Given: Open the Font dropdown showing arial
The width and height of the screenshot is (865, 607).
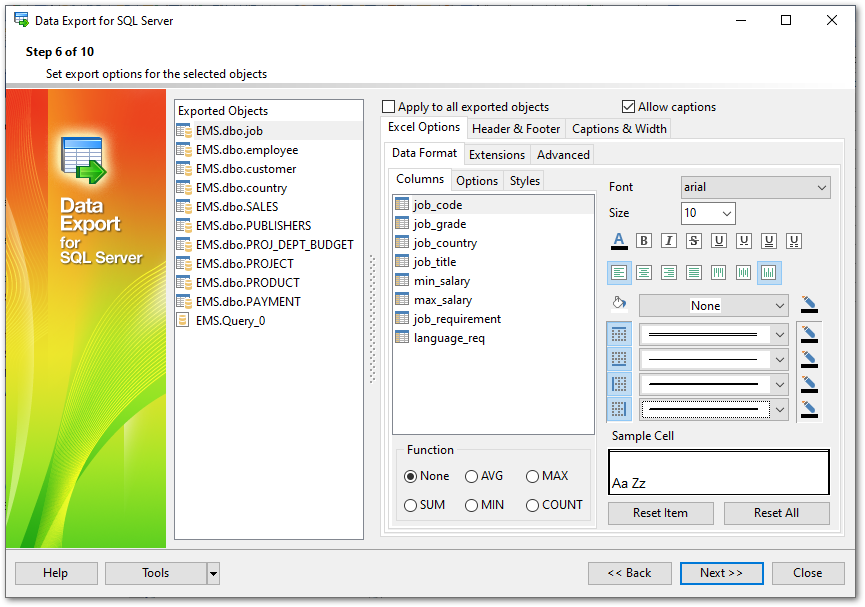Looking at the screenshot, I should 755,188.
